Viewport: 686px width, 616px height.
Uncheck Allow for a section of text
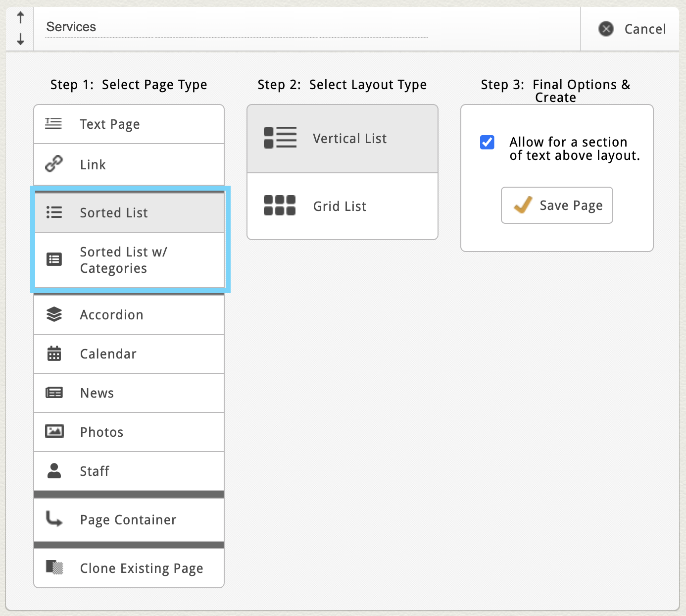487,143
